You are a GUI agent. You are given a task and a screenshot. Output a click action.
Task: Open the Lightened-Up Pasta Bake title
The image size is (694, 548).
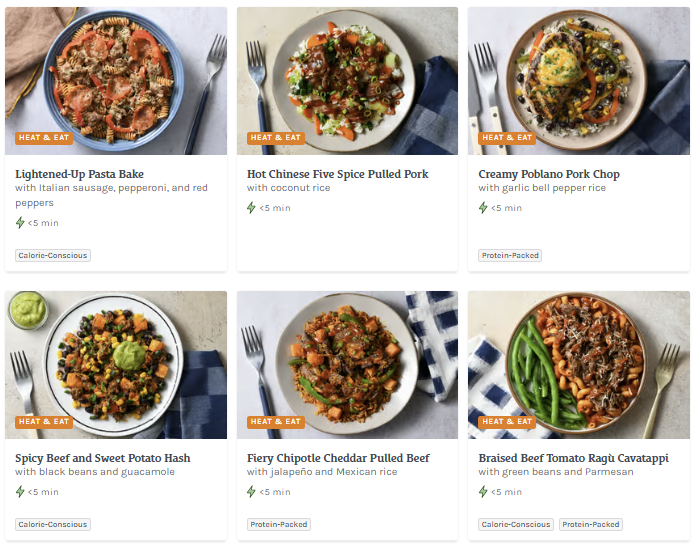coord(79,174)
